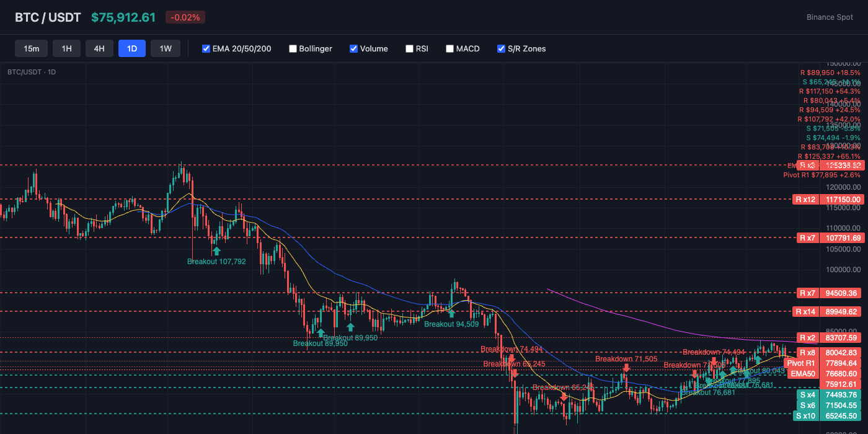This screenshot has width=868, height=434.
Task: Click the $75,912.61 header price
Action: pos(123,17)
